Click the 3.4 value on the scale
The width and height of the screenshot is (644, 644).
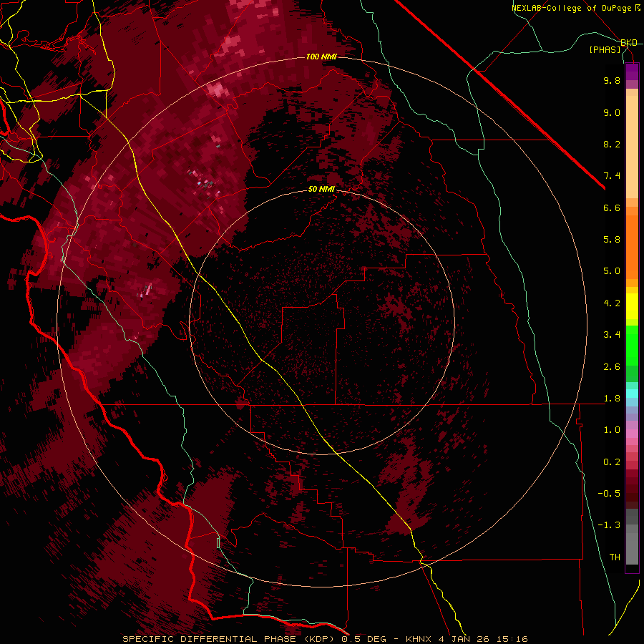point(612,335)
